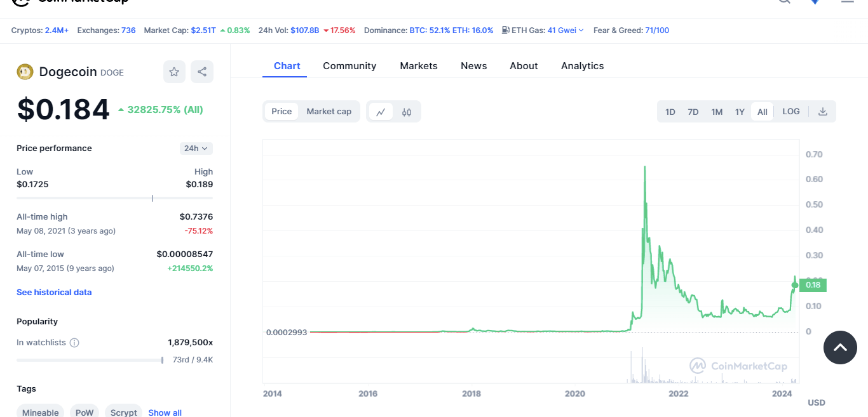Jump back to top with arrow button
The height and width of the screenshot is (417, 868).
point(840,347)
